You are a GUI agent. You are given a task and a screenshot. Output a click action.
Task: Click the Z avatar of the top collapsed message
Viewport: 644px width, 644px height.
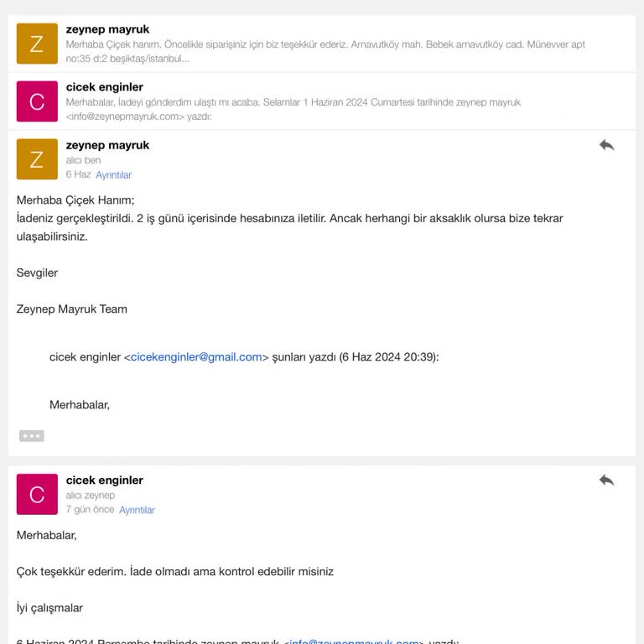click(x=37, y=44)
